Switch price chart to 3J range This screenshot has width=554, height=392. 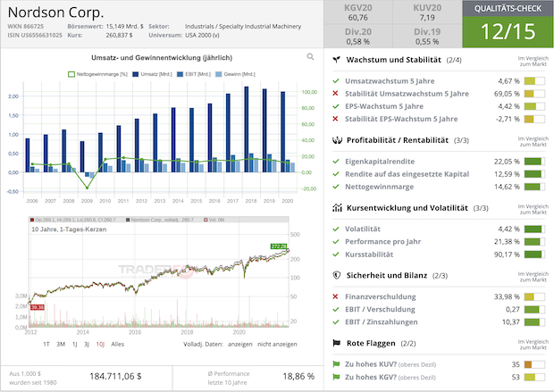tap(87, 344)
